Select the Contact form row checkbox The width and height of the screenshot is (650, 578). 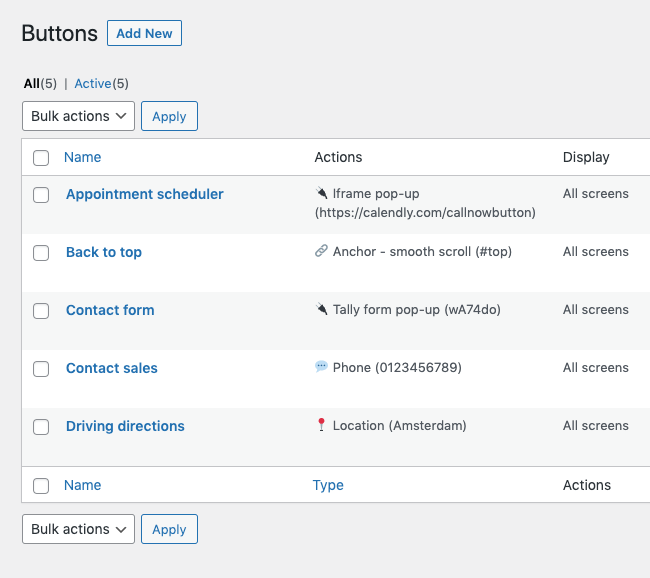point(41,311)
